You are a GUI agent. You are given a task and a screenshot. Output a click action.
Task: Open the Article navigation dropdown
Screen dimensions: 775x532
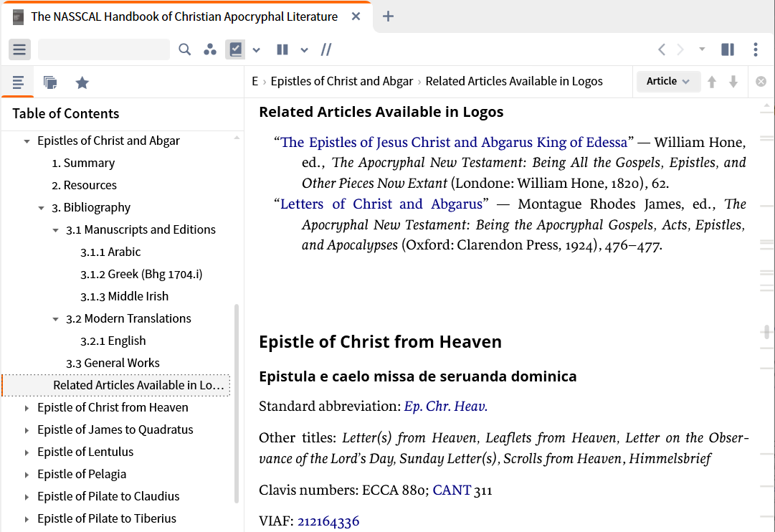pos(668,82)
